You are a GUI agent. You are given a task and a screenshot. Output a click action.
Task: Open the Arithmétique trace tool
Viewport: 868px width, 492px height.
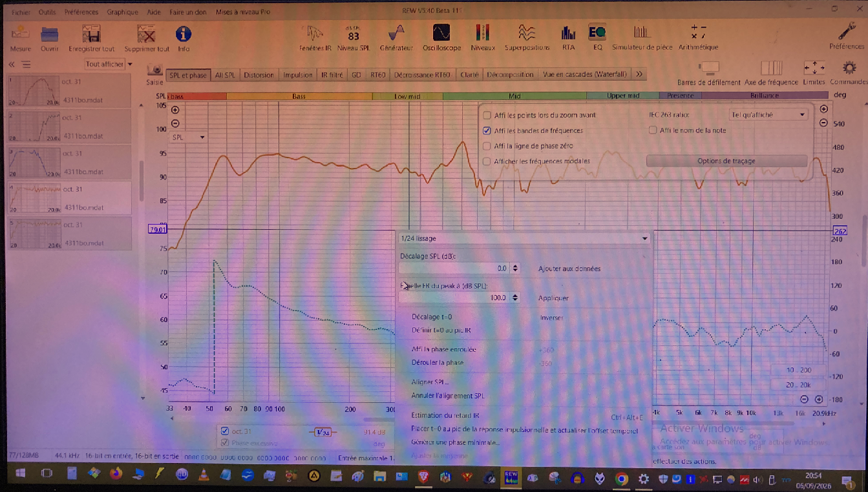(x=698, y=38)
